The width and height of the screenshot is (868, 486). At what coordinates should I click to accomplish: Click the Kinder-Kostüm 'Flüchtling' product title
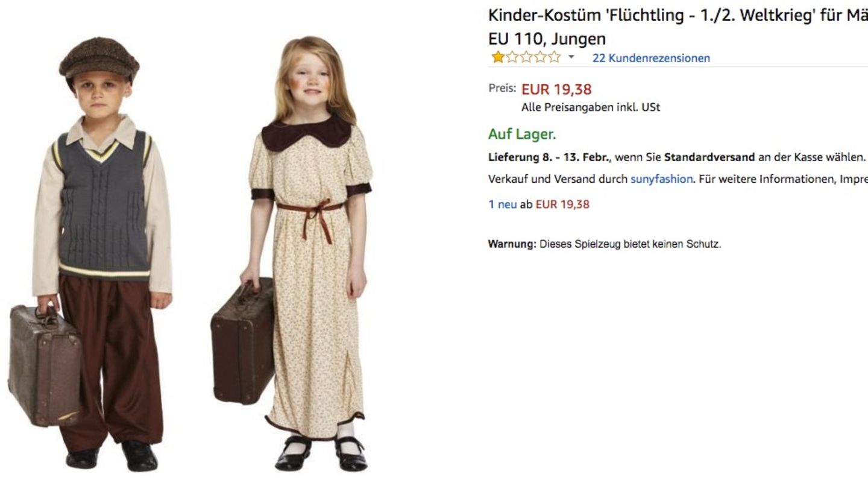click(x=678, y=15)
